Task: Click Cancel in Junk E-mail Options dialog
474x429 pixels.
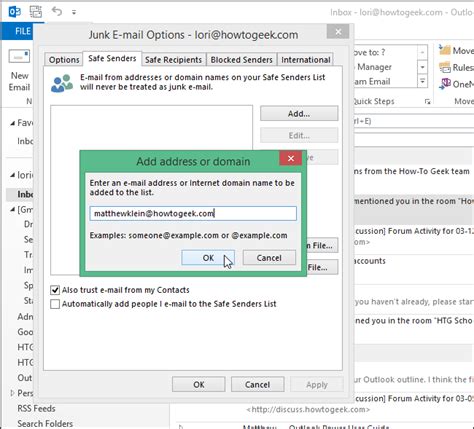Action: [257, 384]
